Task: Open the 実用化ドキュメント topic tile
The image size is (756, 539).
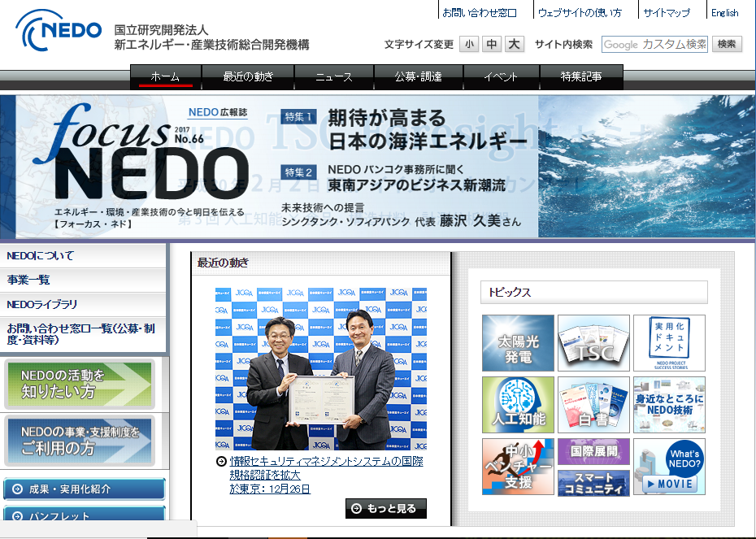Action: (669, 343)
